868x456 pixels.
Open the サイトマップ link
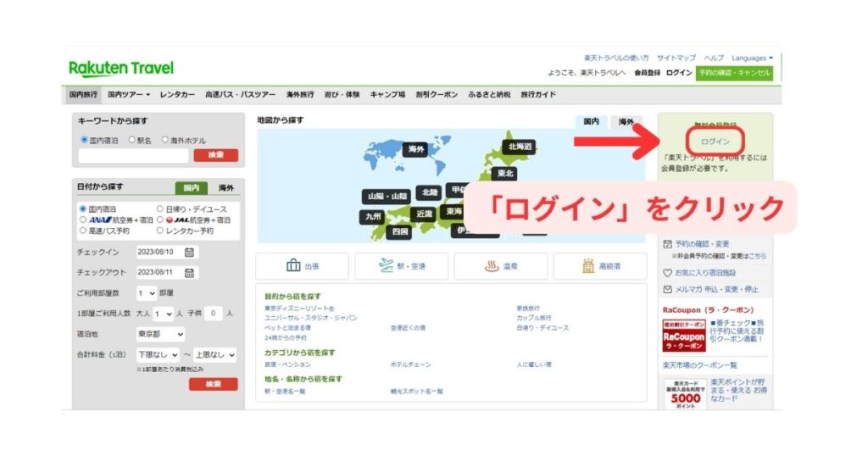point(676,58)
